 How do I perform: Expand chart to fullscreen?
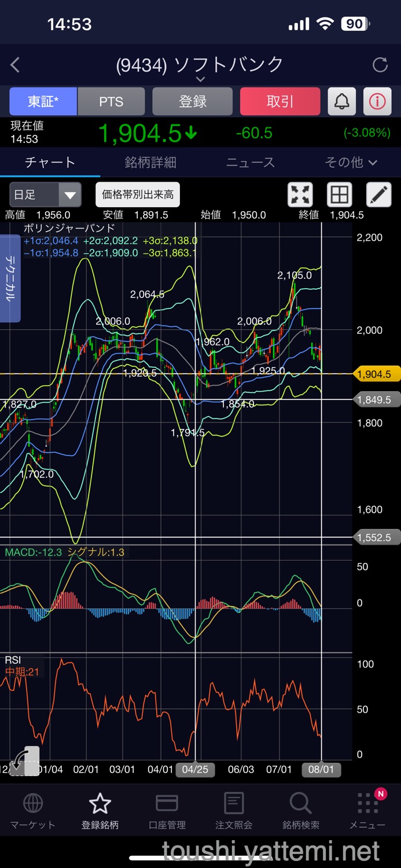coord(300,194)
